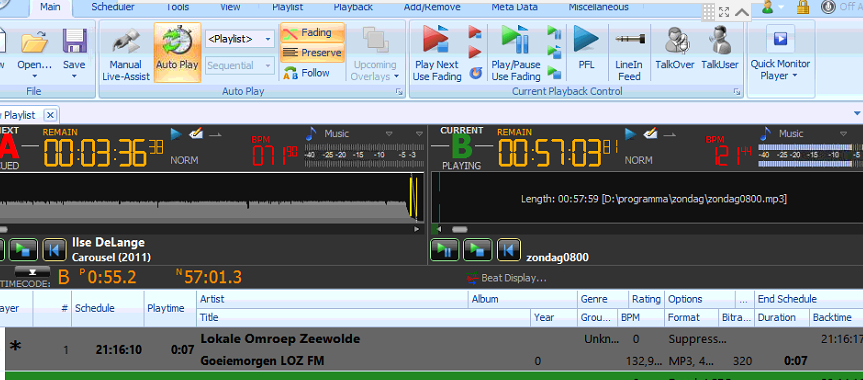Screen dimensions: 863x380
Task: Toggle the Preserve option
Action: tap(312, 53)
